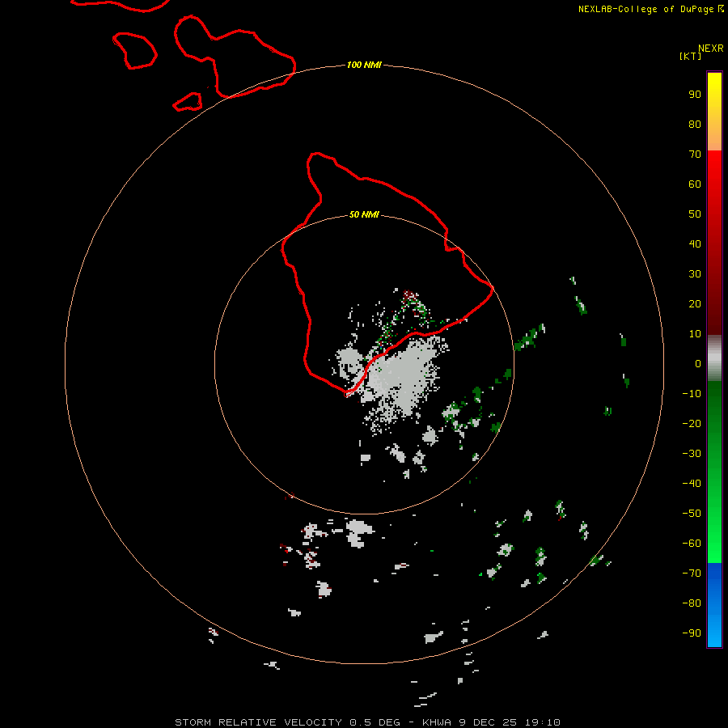Click the 100 NMI range ring label
The height and width of the screenshot is (728, 728).
coord(364,65)
